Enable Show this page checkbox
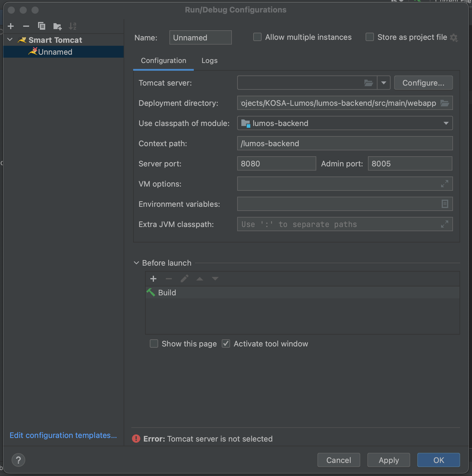The width and height of the screenshot is (472, 476). (x=154, y=344)
